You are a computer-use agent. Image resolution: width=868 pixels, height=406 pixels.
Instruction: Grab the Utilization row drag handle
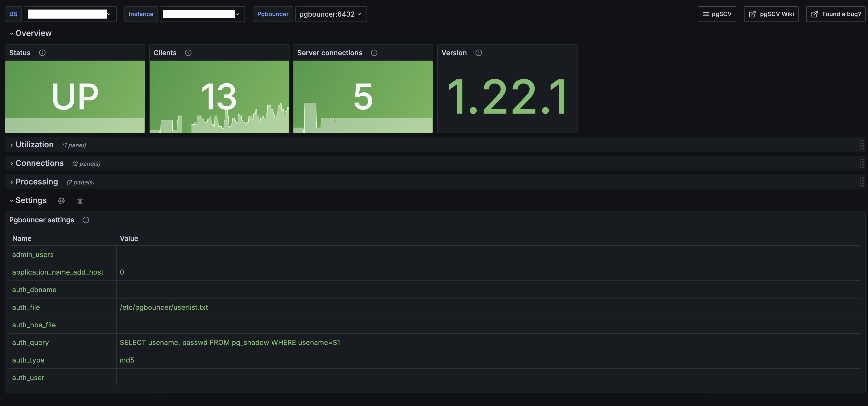[861, 145]
